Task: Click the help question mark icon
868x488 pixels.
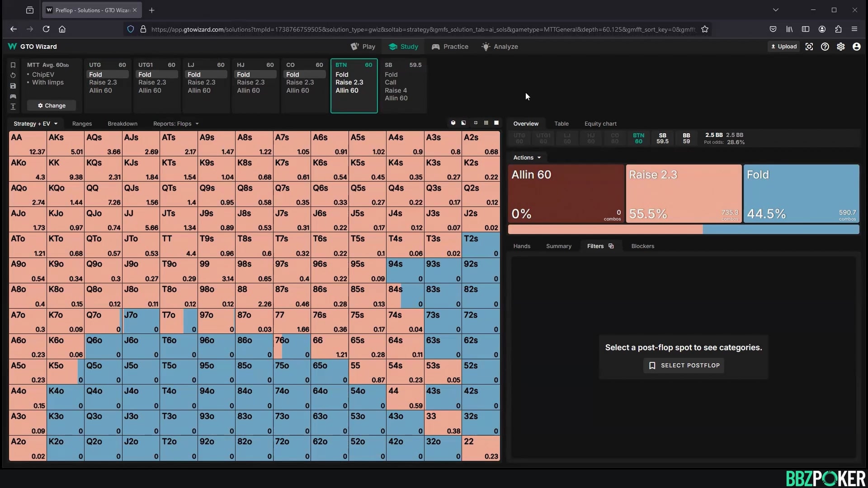Action: click(x=825, y=47)
